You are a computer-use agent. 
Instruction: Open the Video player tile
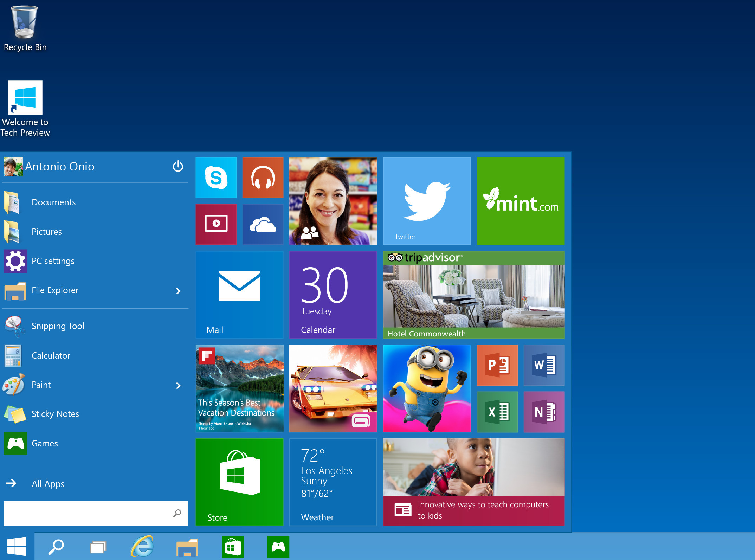216,224
